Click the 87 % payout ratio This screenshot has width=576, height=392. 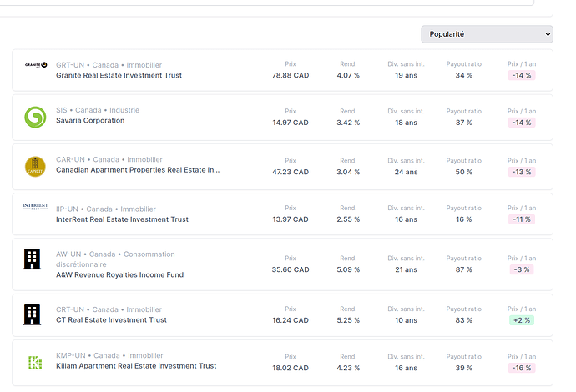[x=464, y=269]
